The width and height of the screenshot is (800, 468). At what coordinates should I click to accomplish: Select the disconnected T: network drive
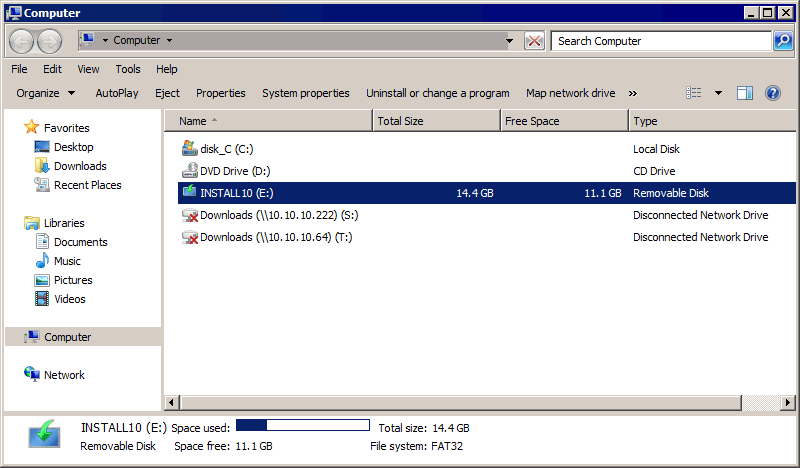click(x=276, y=237)
